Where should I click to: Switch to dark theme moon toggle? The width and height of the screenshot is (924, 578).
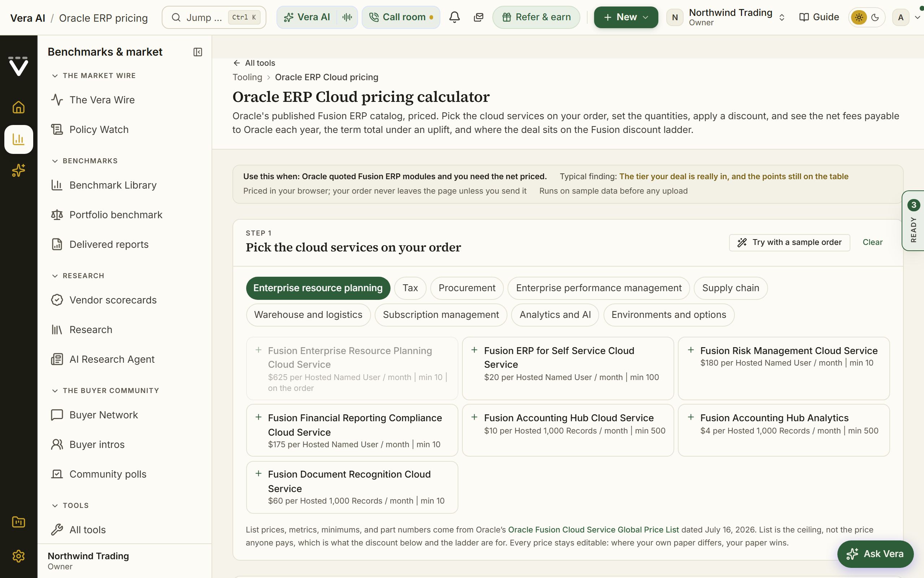(x=875, y=17)
